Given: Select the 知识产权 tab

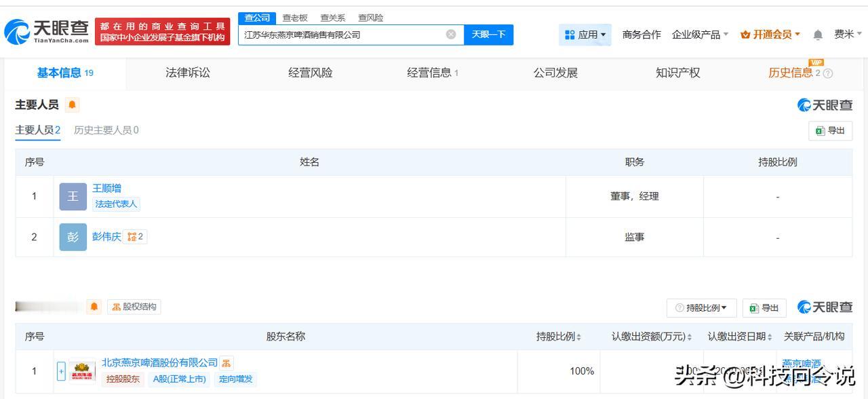Looking at the screenshot, I should pyautogui.click(x=678, y=73).
